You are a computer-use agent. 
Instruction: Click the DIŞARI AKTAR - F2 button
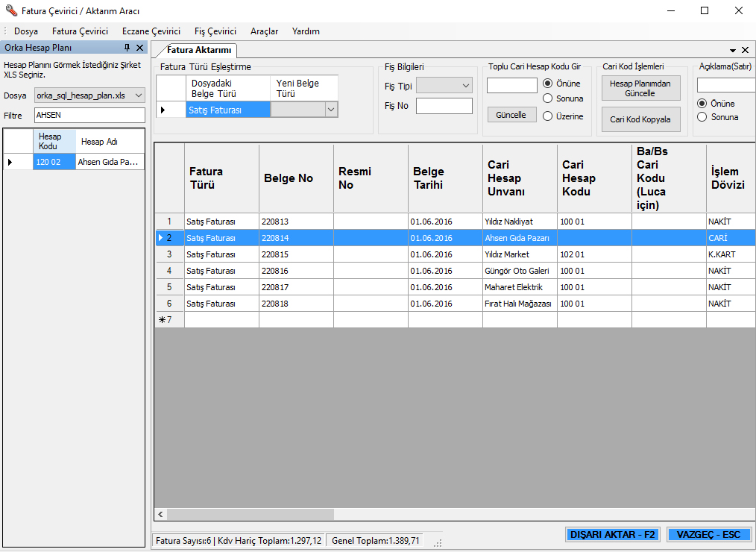coord(612,535)
